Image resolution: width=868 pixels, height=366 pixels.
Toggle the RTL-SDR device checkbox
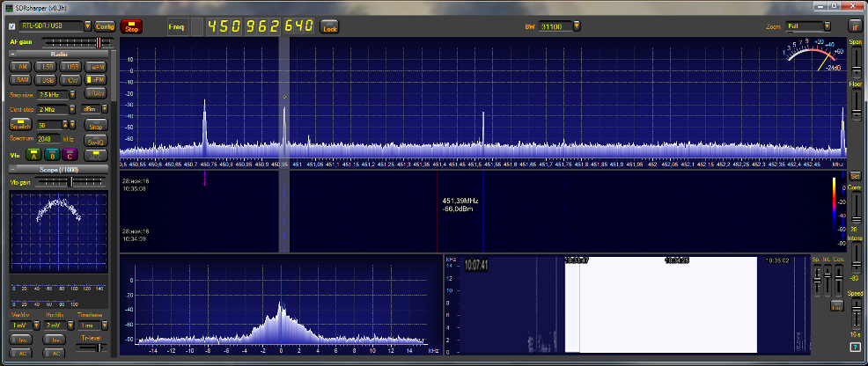(11, 27)
